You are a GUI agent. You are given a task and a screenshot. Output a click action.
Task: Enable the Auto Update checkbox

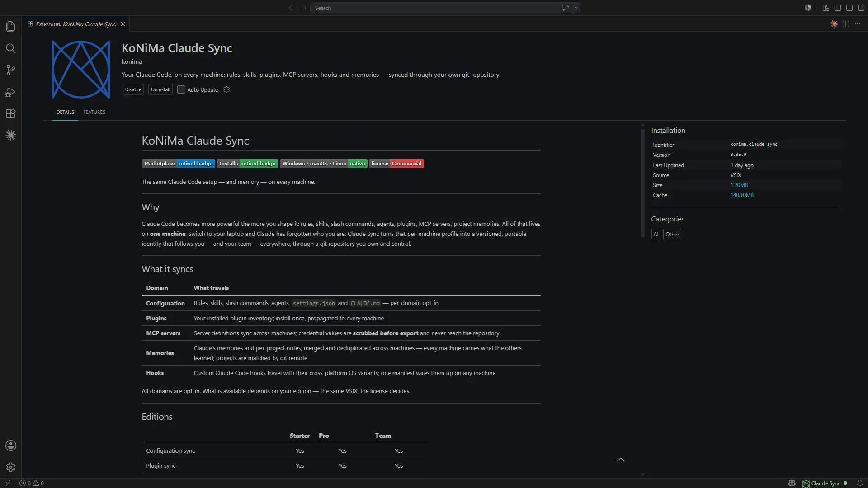point(181,89)
